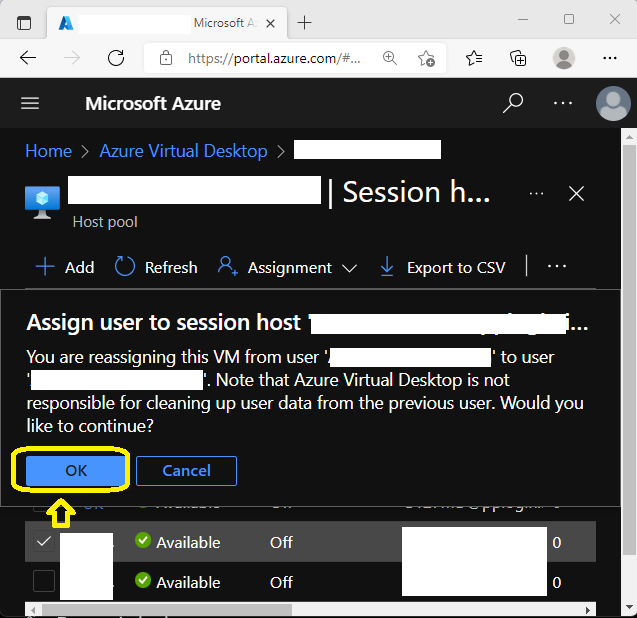Click Off value in bottom row
Image resolution: width=637 pixels, height=618 pixels.
[281, 582]
